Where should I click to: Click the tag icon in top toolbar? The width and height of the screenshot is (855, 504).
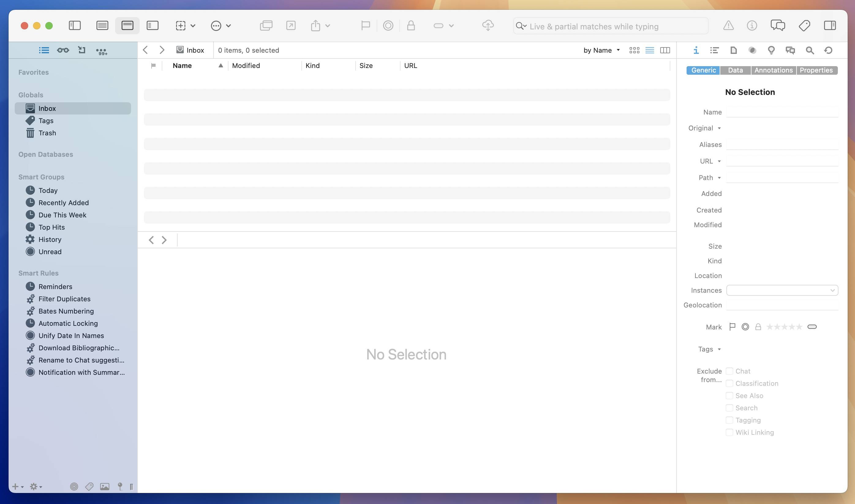[x=804, y=25]
